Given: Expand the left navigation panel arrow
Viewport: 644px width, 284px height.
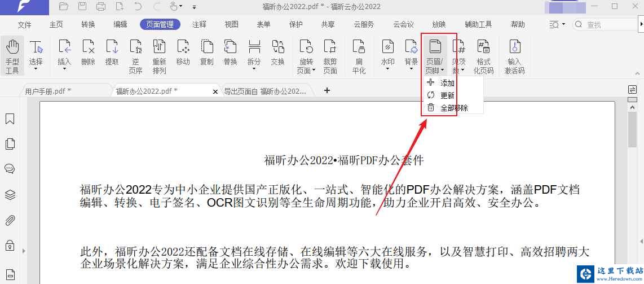Looking at the screenshot, I should coord(24,250).
